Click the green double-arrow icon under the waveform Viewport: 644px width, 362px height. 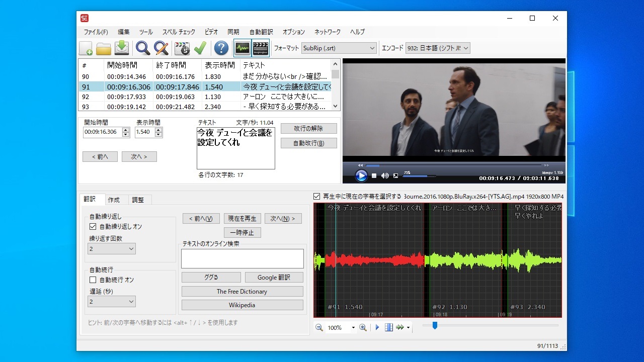tap(400, 327)
